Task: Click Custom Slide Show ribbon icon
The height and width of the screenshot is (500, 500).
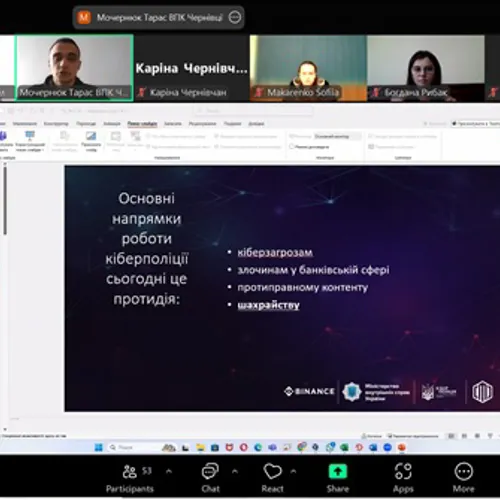Action: (x=30, y=141)
